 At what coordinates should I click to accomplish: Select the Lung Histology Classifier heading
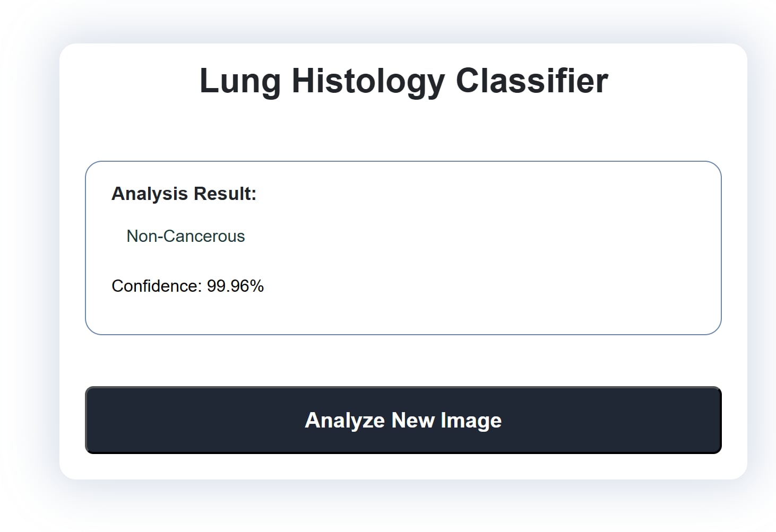pos(403,81)
